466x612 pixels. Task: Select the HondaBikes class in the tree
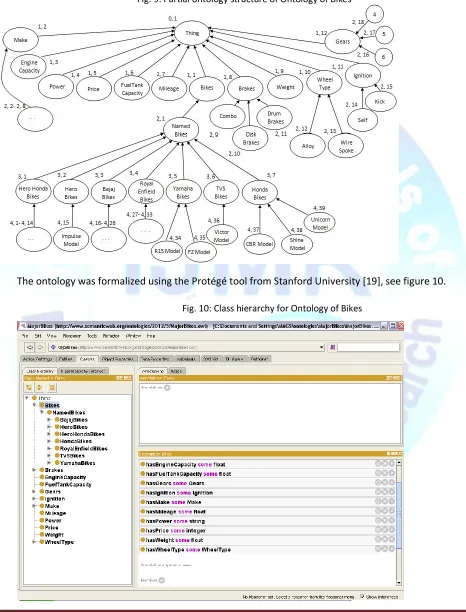pos(73,441)
